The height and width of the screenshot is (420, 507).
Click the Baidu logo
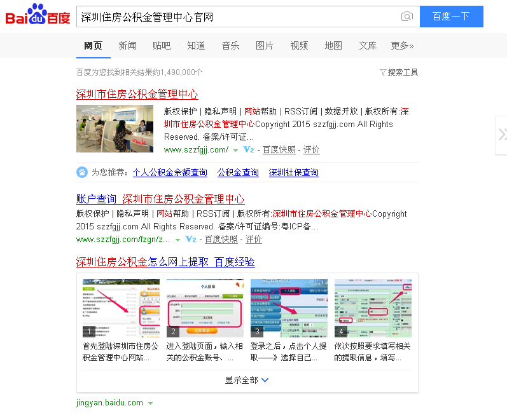tap(38, 15)
